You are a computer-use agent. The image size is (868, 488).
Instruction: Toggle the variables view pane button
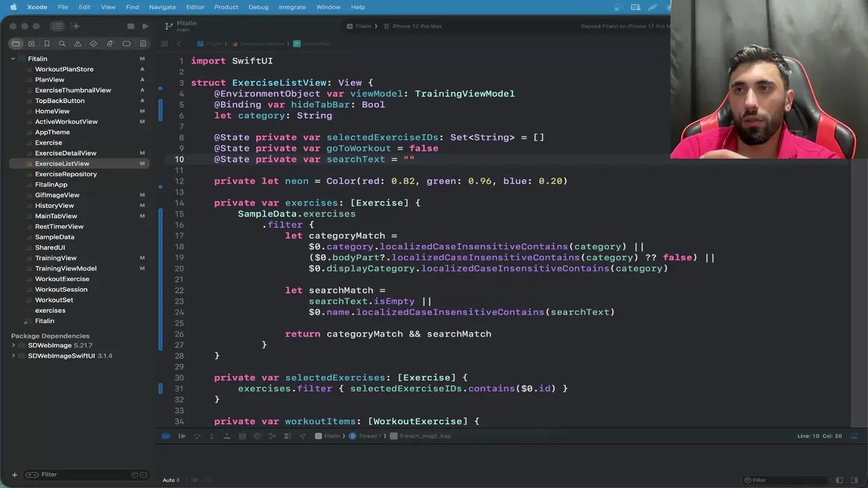[839, 481]
